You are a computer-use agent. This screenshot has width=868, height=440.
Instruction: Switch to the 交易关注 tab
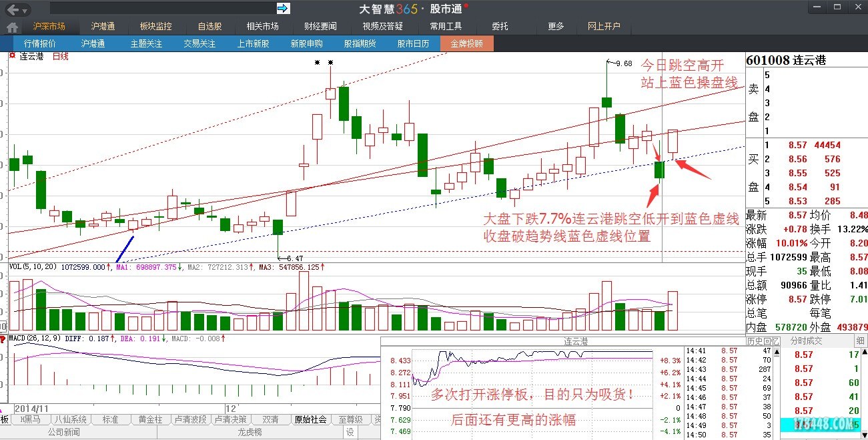point(199,43)
